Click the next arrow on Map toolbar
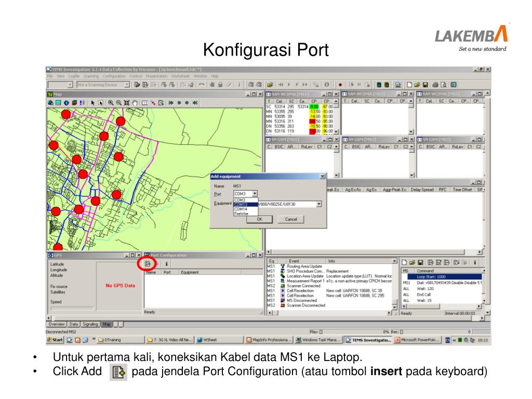 coord(187,103)
